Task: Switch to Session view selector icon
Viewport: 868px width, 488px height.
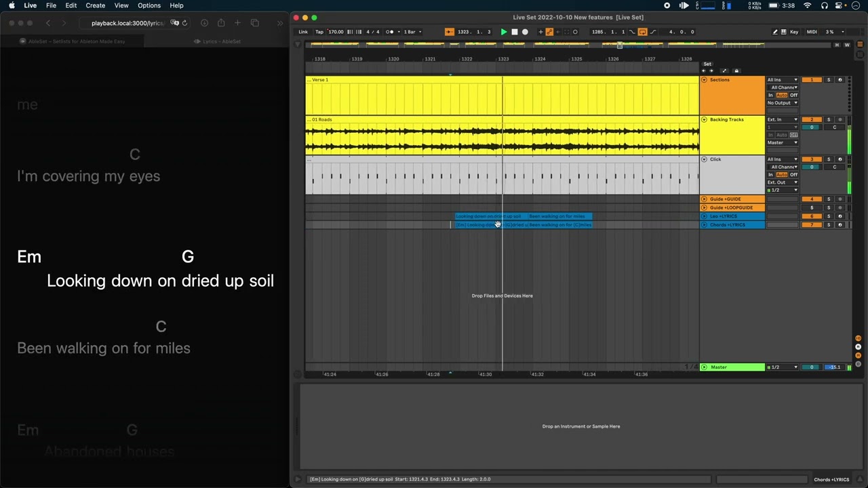Action: [x=860, y=54]
